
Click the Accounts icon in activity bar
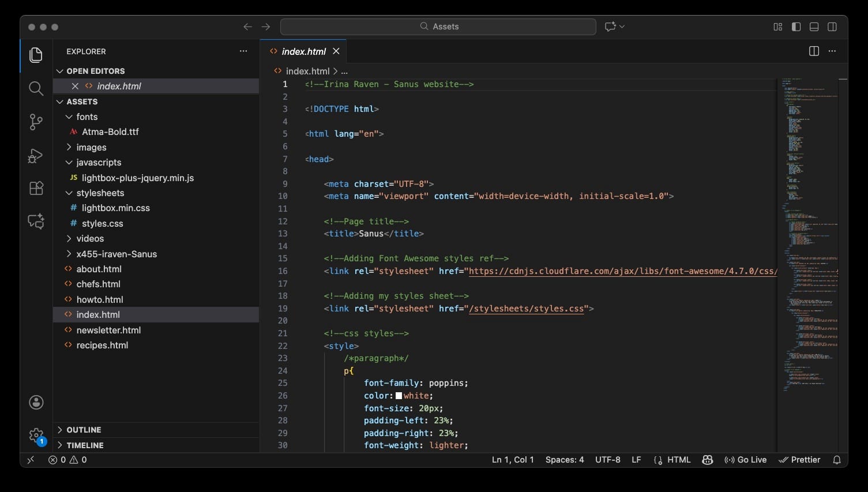point(36,403)
